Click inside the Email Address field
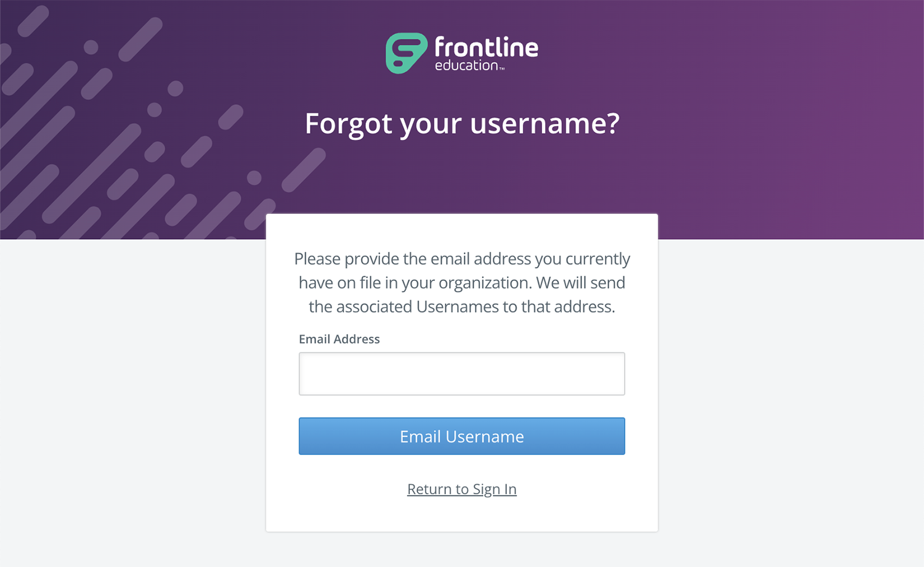Image resolution: width=924 pixels, height=567 pixels. (462, 373)
